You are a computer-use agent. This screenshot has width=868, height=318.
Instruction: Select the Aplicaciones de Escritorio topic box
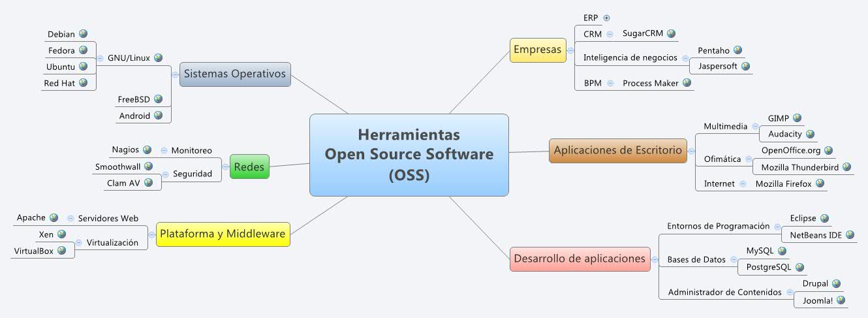[618, 150]
